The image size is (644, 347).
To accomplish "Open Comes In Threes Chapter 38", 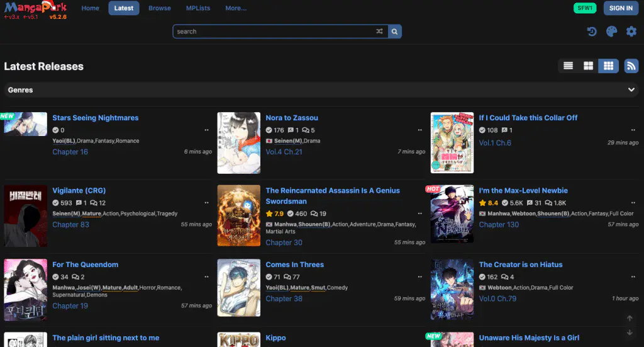I will [x=284, y=299].
